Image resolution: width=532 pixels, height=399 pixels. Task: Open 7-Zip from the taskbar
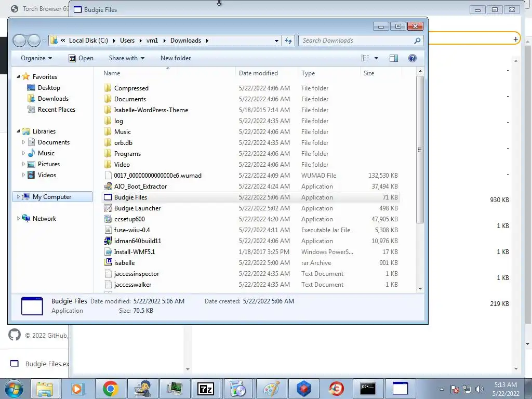click(206, 389)
